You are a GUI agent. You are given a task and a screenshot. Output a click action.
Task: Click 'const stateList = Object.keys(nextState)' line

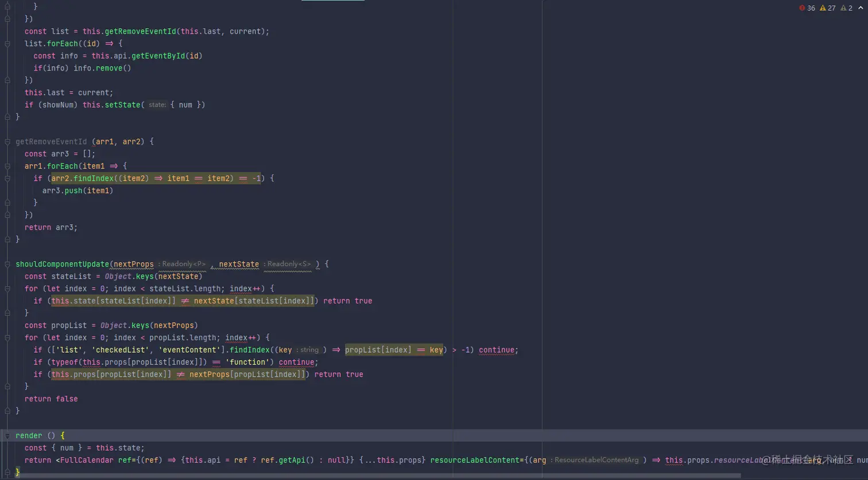click(x=114, y=276)
